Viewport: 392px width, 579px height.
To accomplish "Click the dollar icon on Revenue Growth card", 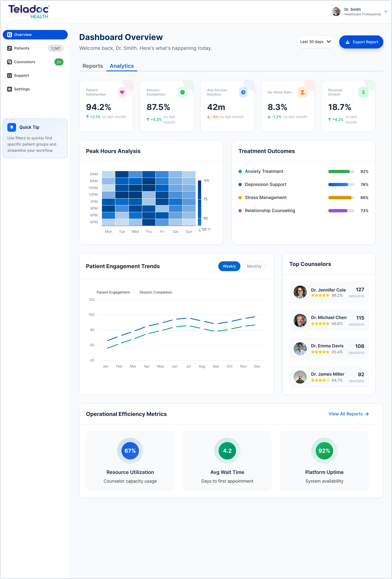I will (x=364, y=92).
